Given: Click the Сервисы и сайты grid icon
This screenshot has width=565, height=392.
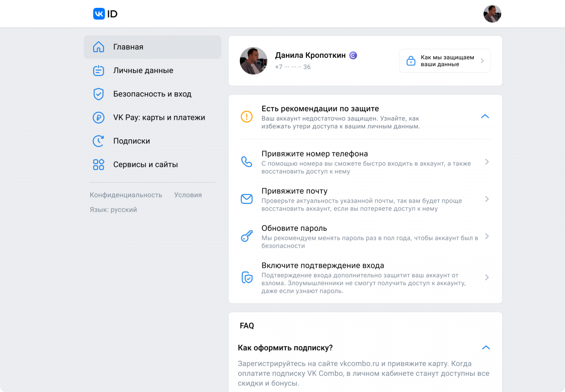Looking at the screenshot, I should [99, 165].
